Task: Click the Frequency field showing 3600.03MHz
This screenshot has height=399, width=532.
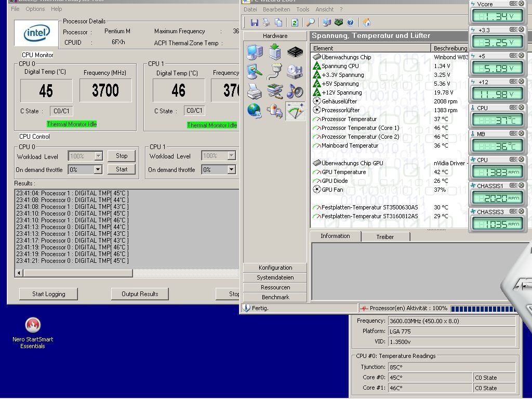Action: pyautogui.click(x=451, y=321)
